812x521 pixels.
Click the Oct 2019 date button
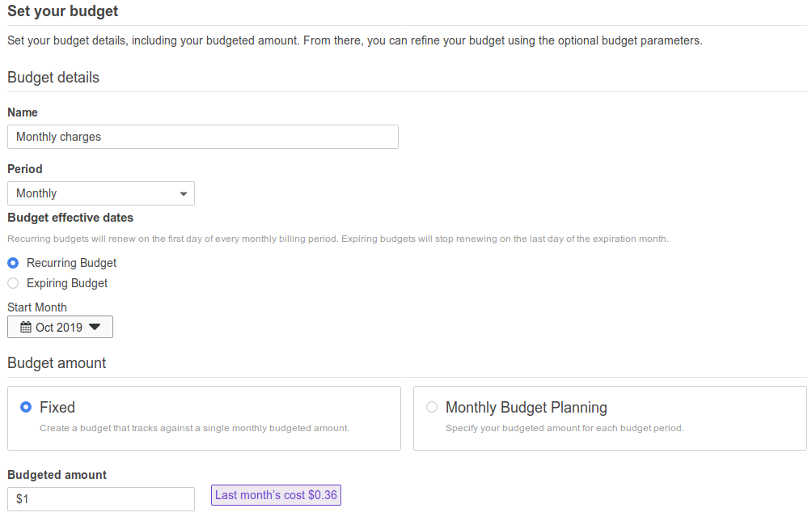click(x=60, y=327)
